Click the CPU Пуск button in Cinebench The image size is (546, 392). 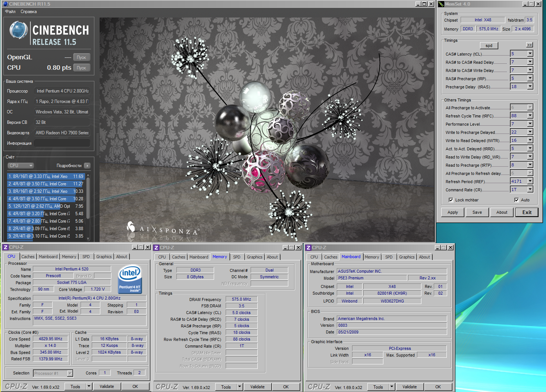[x=81, y=68]
